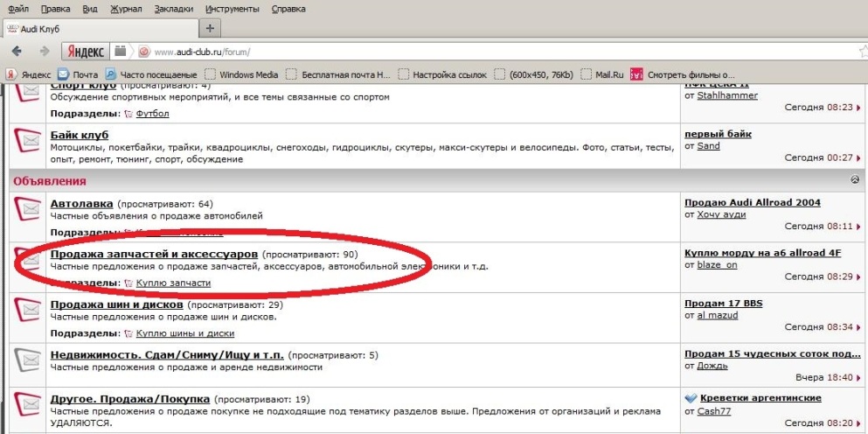Click the Недвижимость forum grey envelope icon
This screenshot has width=868, height=434.
(x=28, y=359)
